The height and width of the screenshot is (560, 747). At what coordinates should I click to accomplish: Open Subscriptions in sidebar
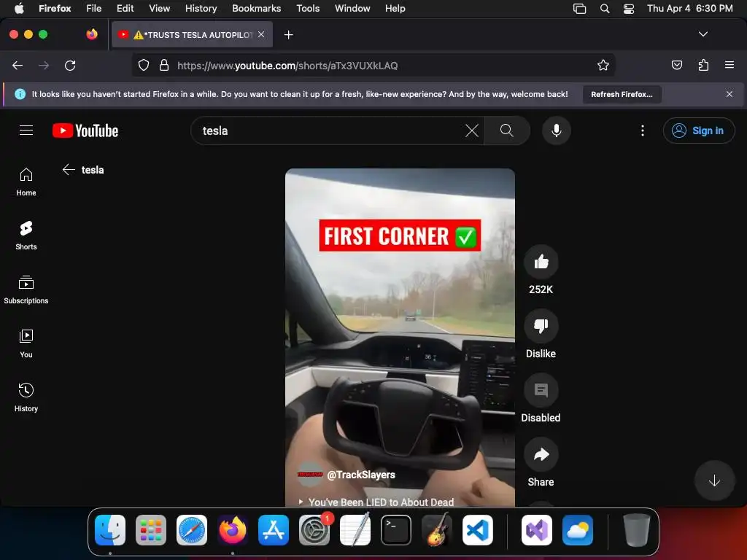tap(26, 289)
